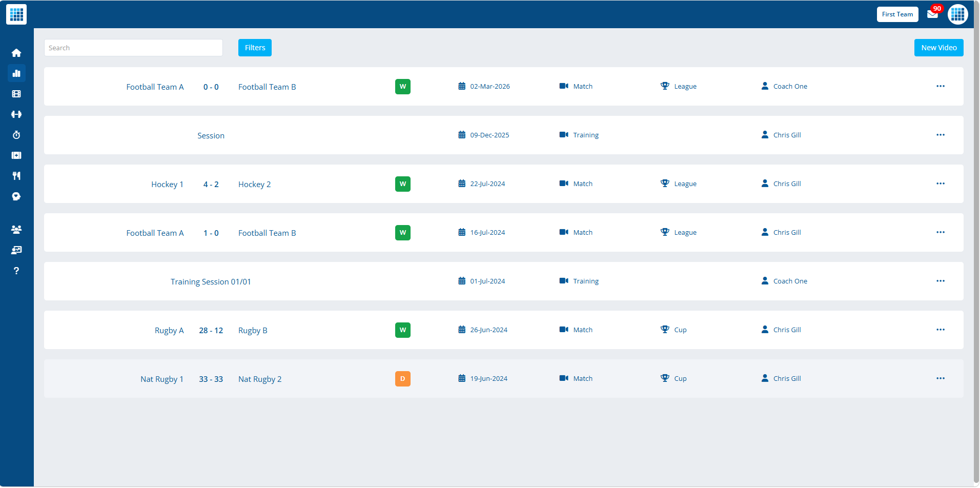Open the video library film icon

click(x=16, y=94)
